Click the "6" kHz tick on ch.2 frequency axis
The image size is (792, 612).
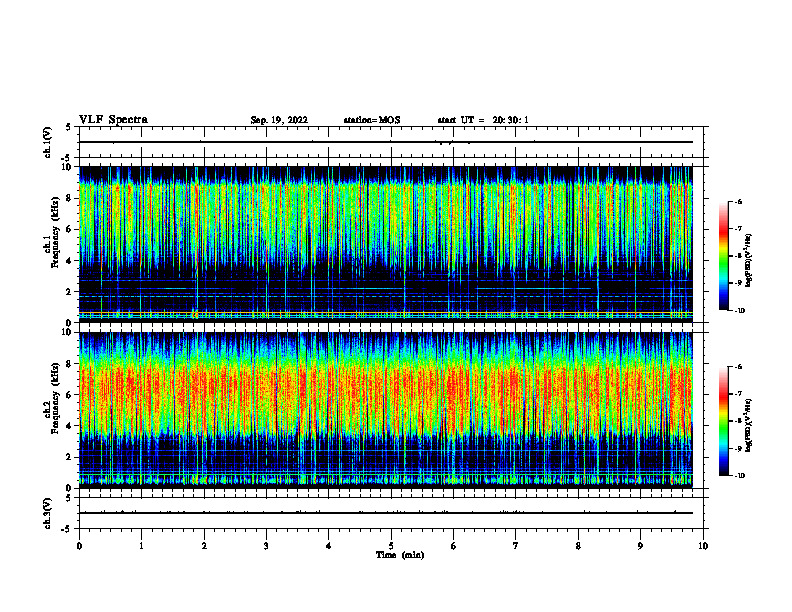70,395
